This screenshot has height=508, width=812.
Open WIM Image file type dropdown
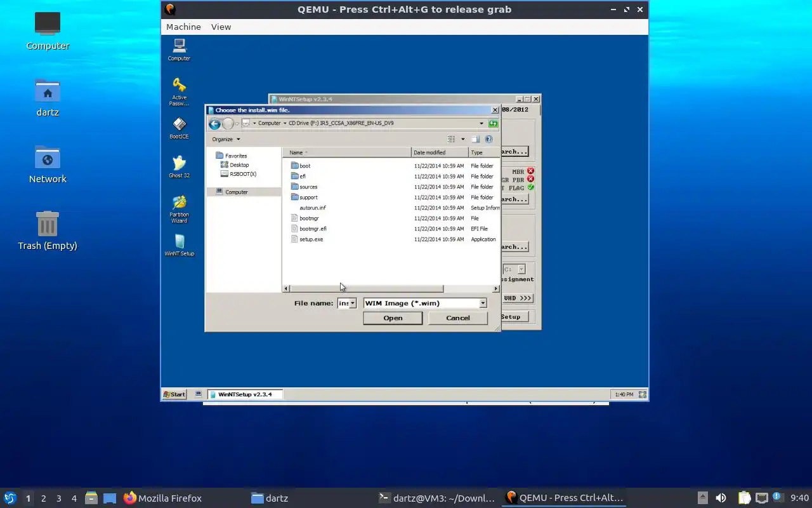click(x=483, y=304)
